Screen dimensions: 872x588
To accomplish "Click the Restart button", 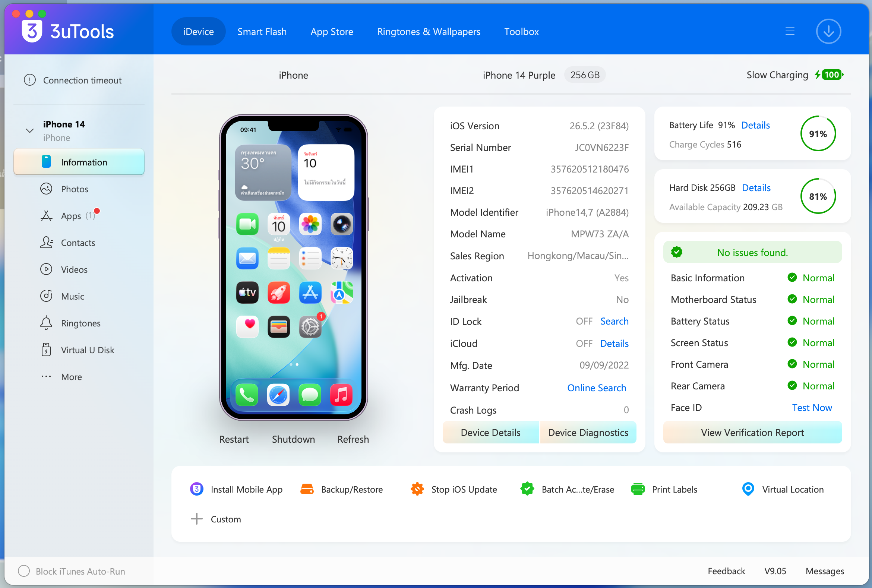I will tap(234, 439).
